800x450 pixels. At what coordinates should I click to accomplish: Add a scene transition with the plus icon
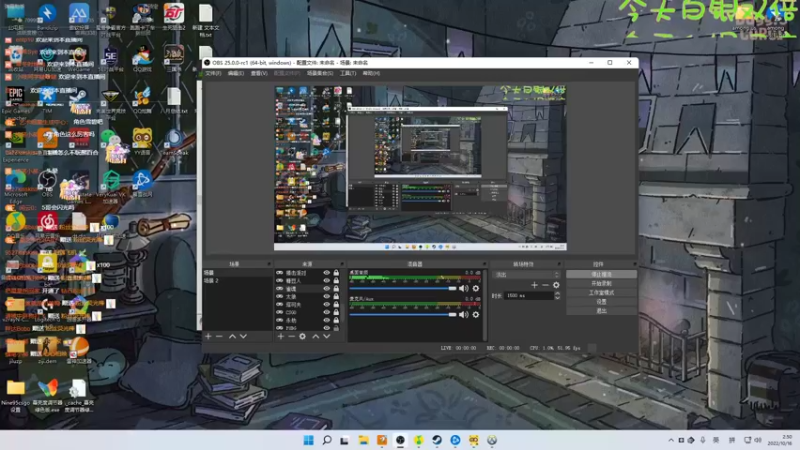[534, 285]
